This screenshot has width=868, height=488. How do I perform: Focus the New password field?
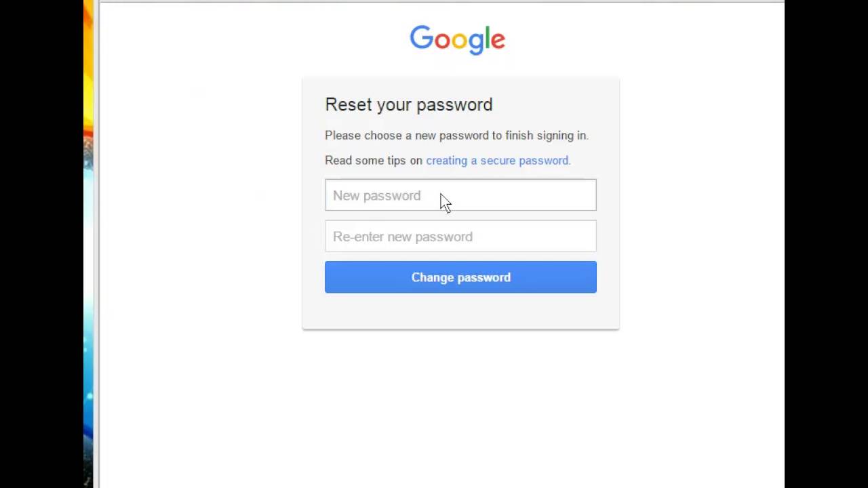click(460, 195)
